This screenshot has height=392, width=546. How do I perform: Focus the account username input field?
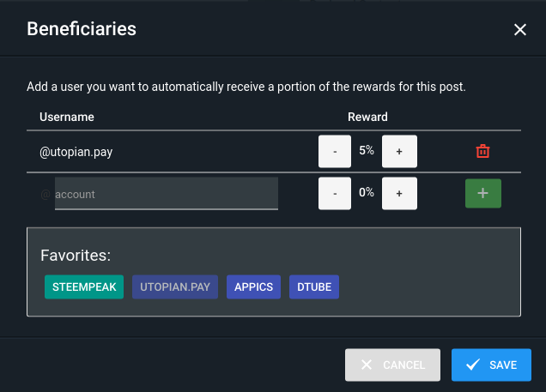point(166,194)
